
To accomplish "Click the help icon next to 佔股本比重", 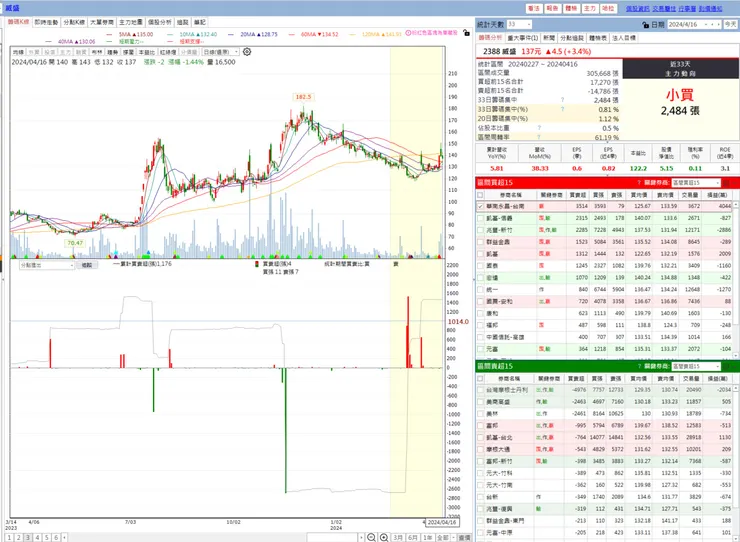I will (x=539, y=128).
